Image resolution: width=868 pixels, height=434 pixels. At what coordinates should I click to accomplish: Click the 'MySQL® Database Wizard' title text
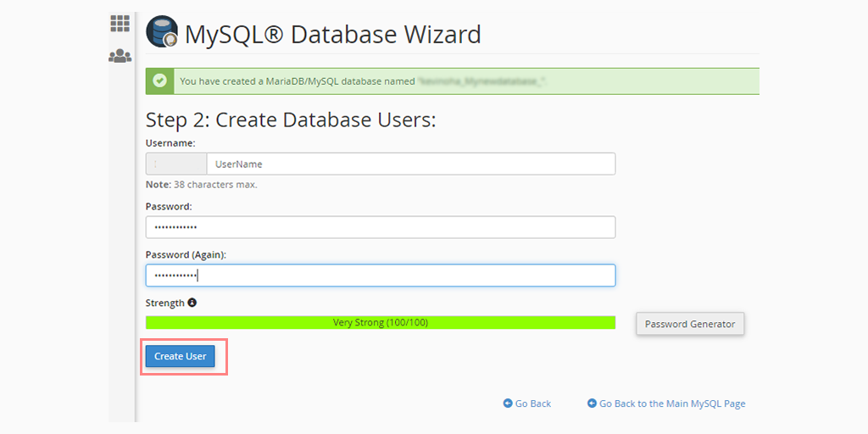point(332,34)
